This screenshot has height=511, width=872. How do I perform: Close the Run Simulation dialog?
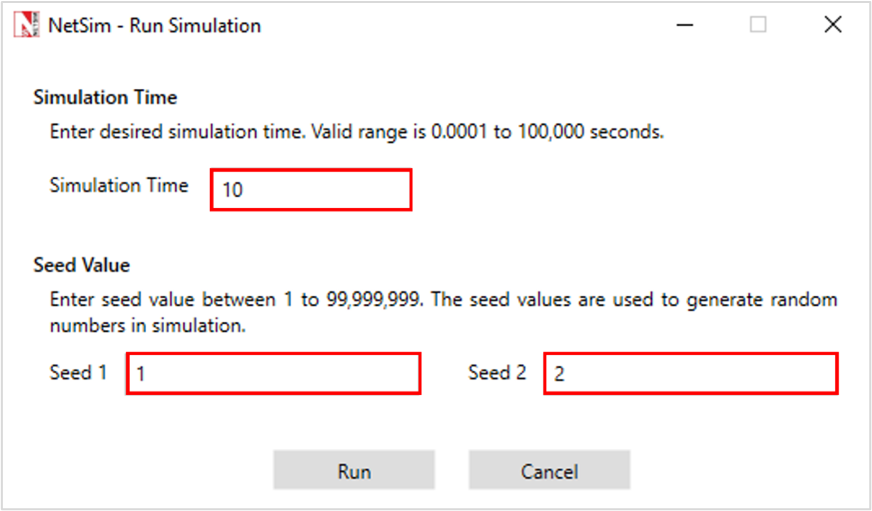pos(832,25)
